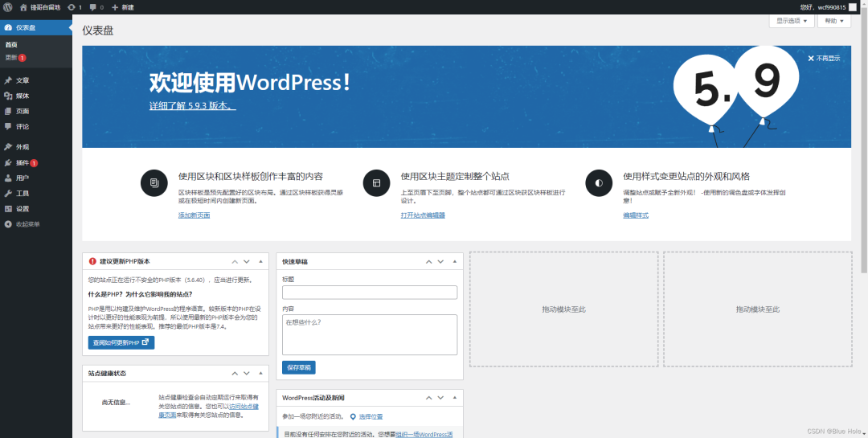
Task: Expand the 显示选项 dropdown
Action: [x=792, y=21]
